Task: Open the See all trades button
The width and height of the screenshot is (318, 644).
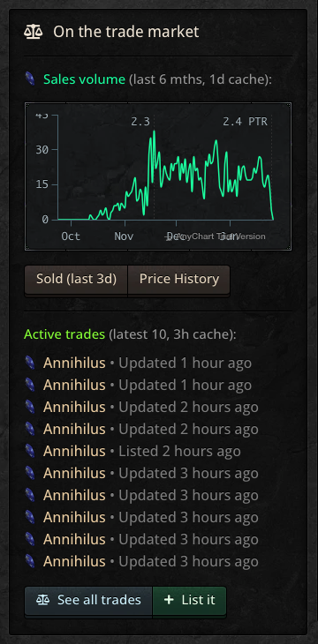Action: [88, 600]
